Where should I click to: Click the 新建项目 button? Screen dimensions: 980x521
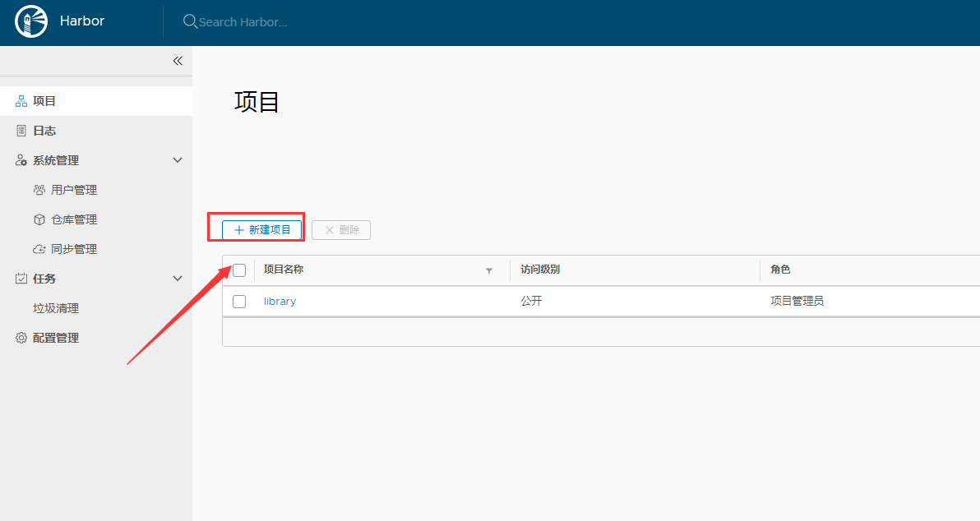pyautogui.click(x=262, y=230)
